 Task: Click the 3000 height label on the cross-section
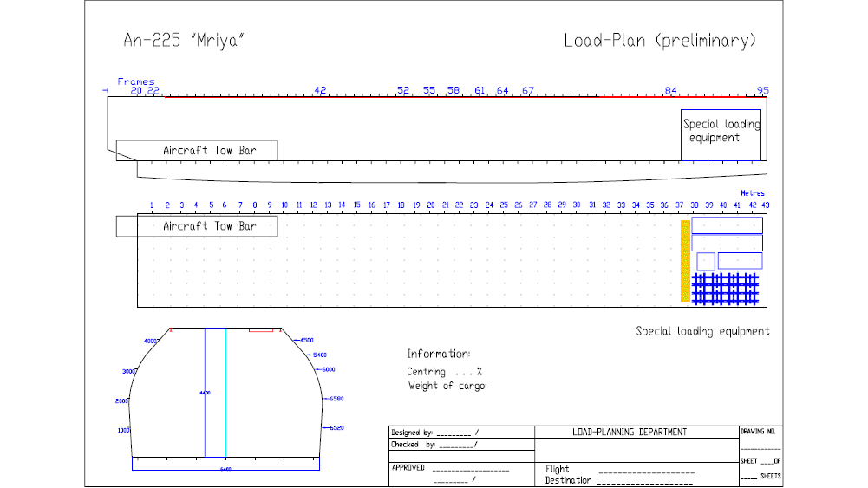point(128,371)
